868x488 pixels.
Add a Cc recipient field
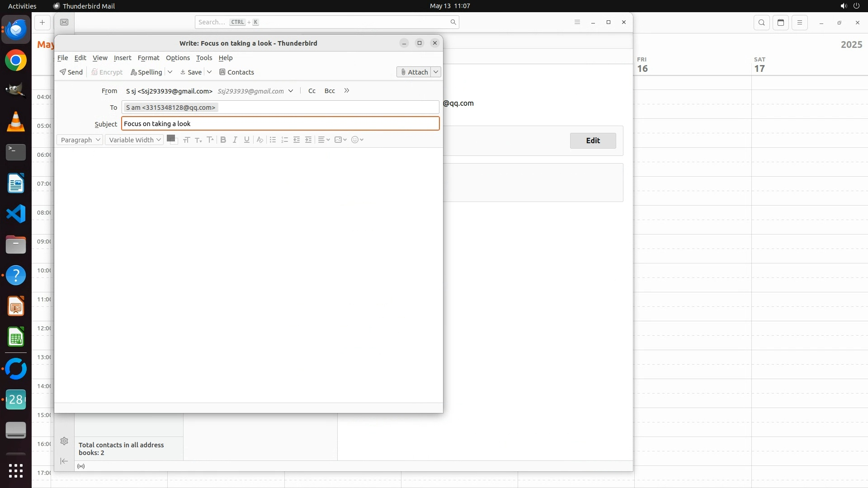tap(311, 91)
